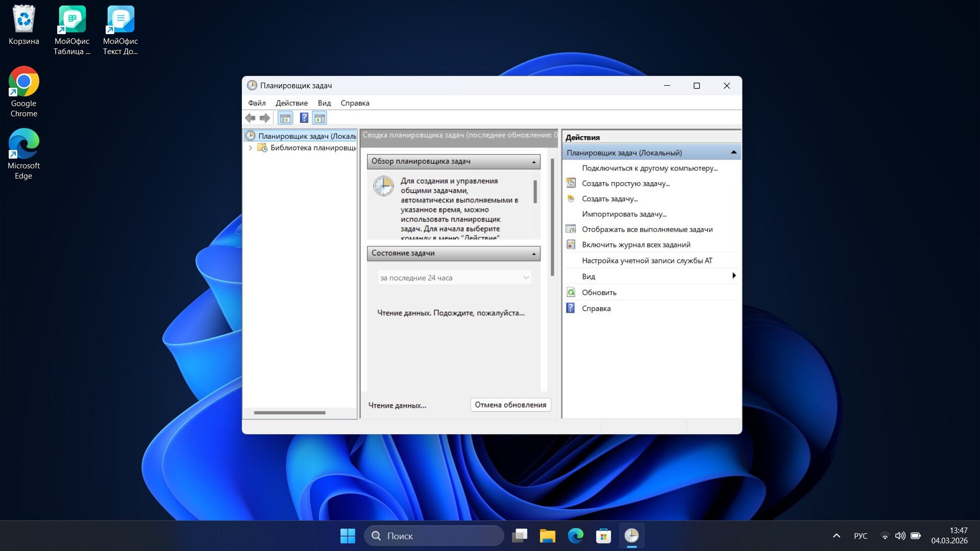Collapse the Состояние задачи section
The height and width of the screenshot is (551, 980).
(534, 254)
